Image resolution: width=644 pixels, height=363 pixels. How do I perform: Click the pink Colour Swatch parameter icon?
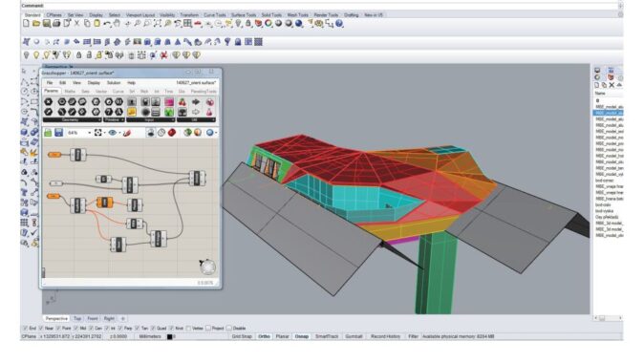(169, 102)
